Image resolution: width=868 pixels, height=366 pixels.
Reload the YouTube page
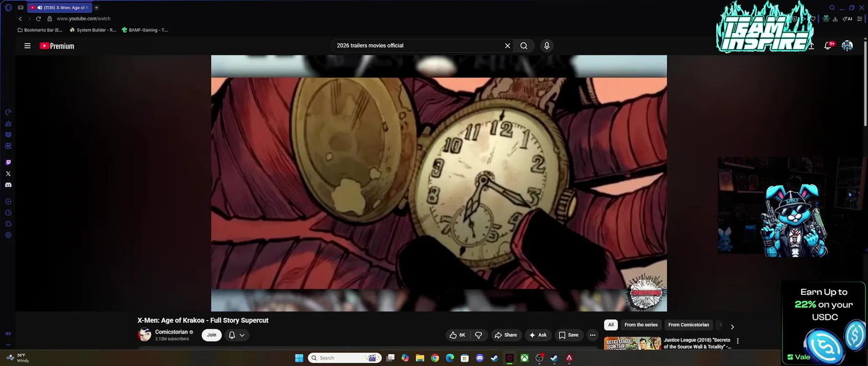pyautogui.click(x=38, y=19)
